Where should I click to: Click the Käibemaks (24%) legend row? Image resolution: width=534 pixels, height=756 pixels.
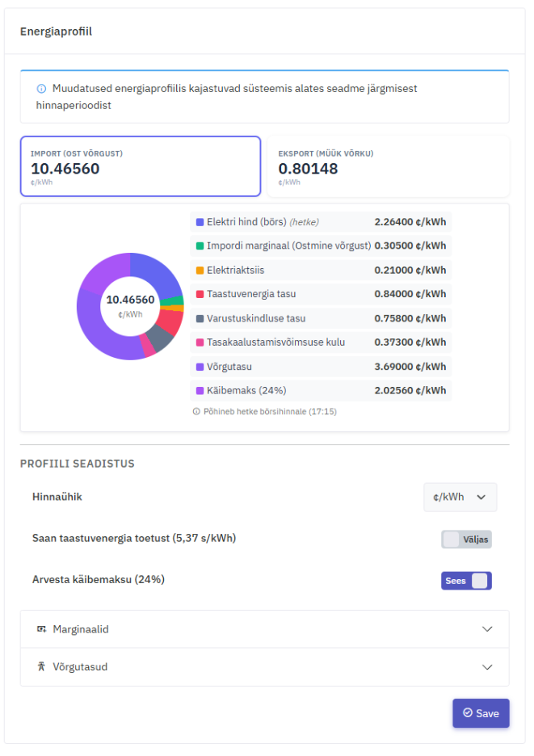(321, 391)
